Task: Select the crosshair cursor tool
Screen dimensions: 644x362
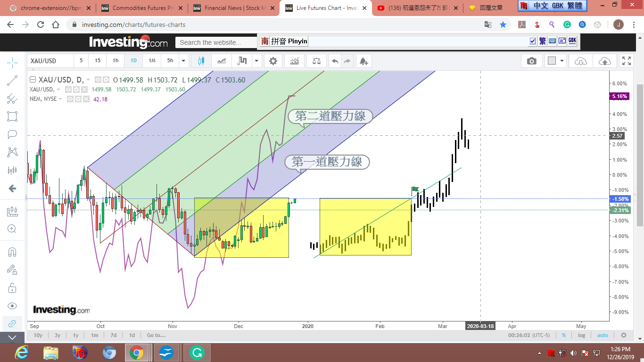Action: click(12, 62)
